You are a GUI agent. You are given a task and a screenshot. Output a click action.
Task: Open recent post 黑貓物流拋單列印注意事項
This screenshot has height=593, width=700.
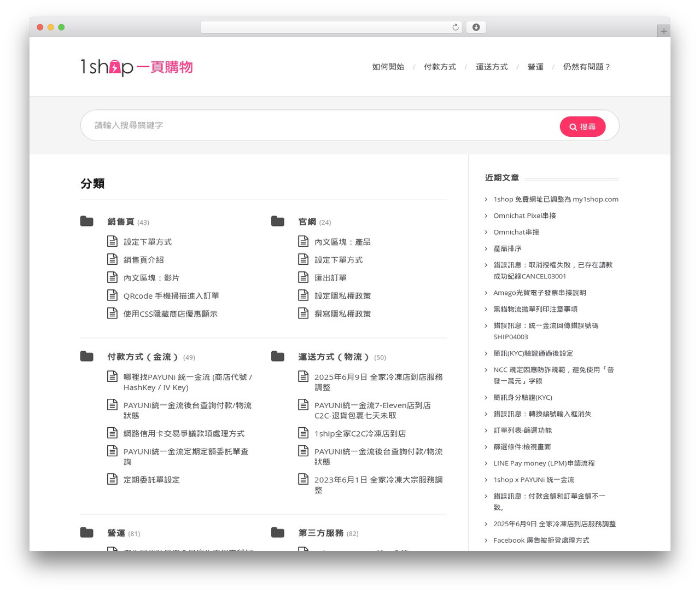point(535,309)
